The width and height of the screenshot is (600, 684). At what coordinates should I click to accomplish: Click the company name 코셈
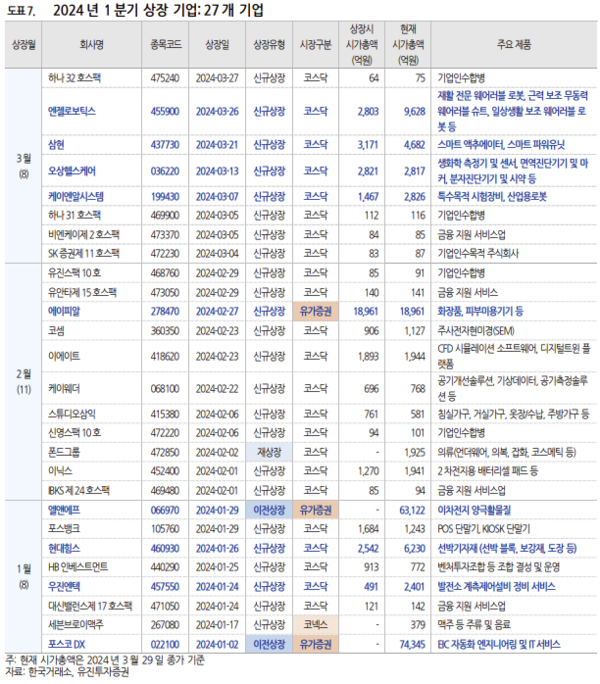point(56,331)
